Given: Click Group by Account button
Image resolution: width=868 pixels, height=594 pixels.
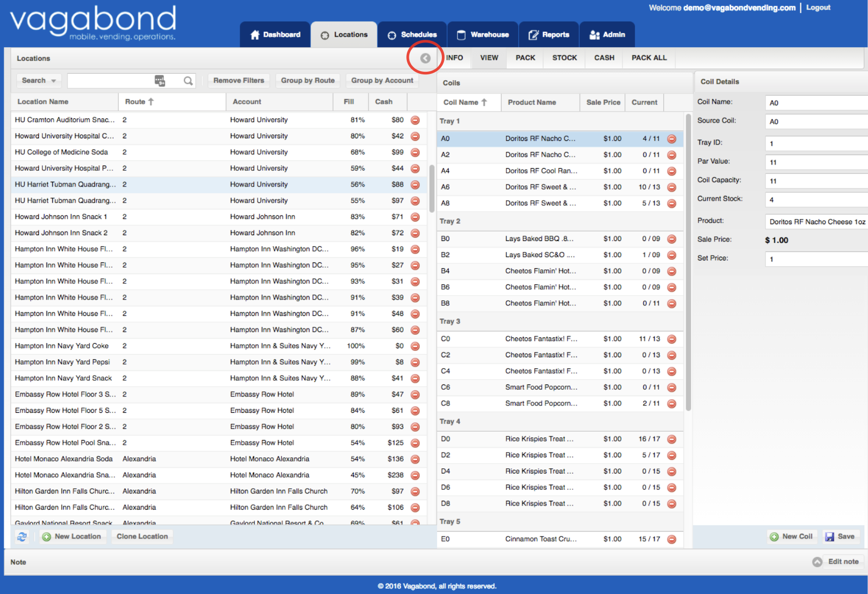Looking at the screenshot, I should [382, 81].
